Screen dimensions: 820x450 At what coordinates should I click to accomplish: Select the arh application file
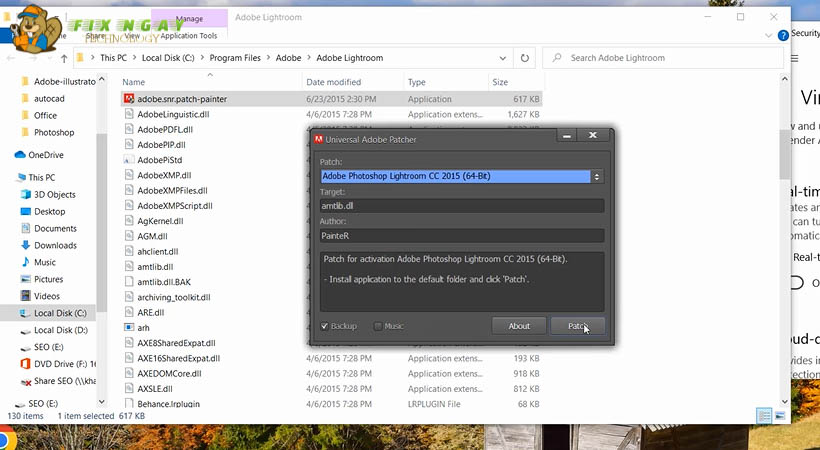[x=143, y=327]
